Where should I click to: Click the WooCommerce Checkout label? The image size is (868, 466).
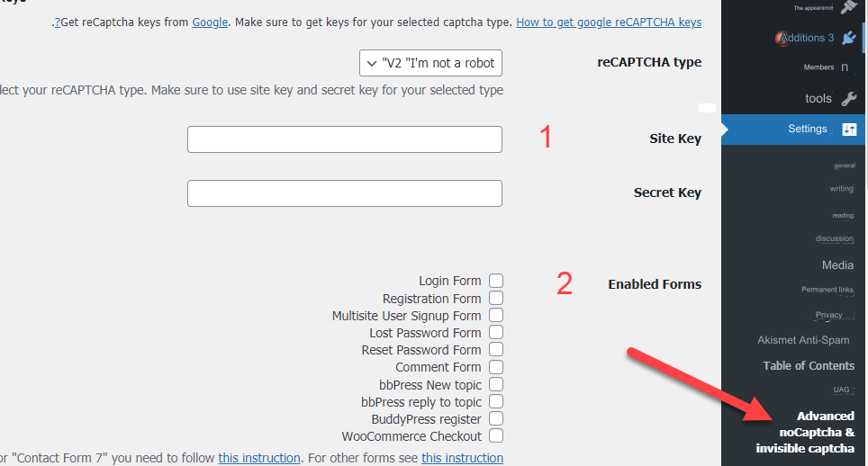coord(411,436)
